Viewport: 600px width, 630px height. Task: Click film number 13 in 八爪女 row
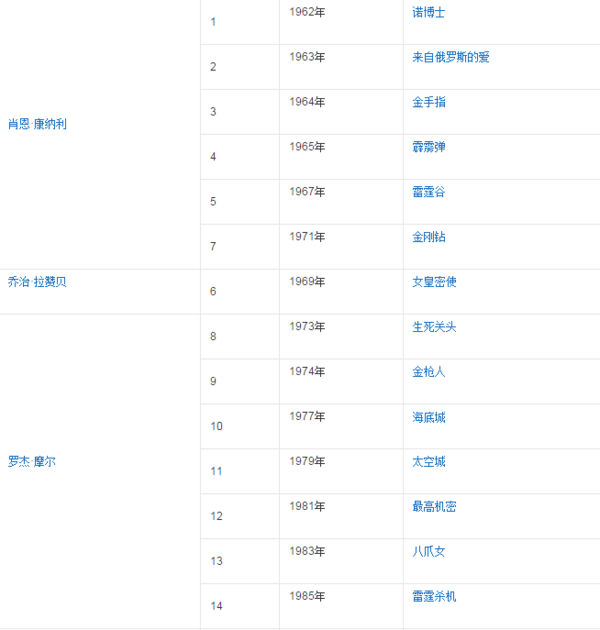[216, 561]
